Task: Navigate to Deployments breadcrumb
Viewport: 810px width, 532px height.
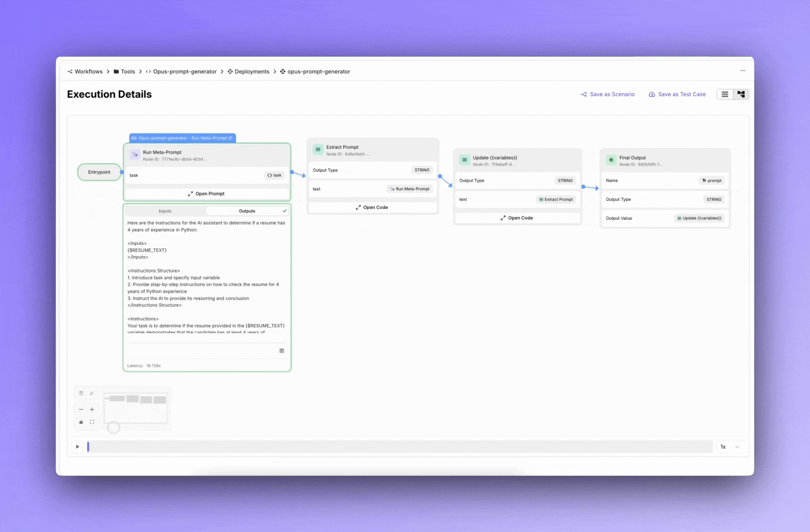Action: tap(252, 71)
